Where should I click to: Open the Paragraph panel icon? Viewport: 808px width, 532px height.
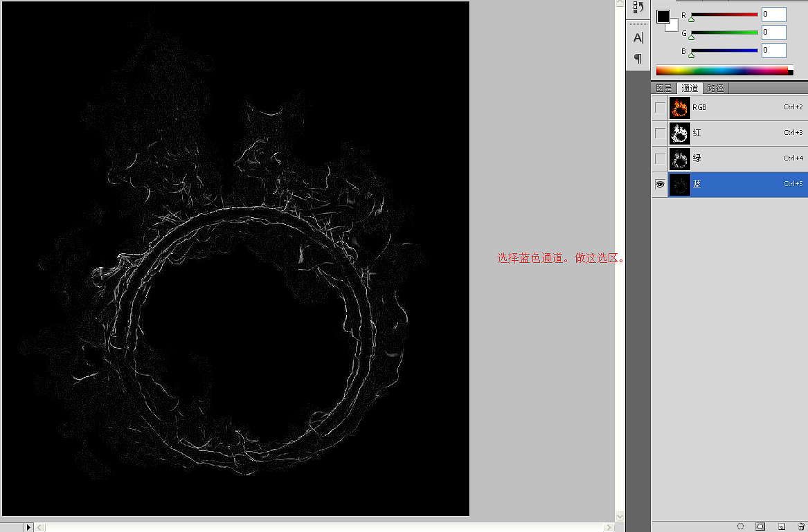[638, 58]
